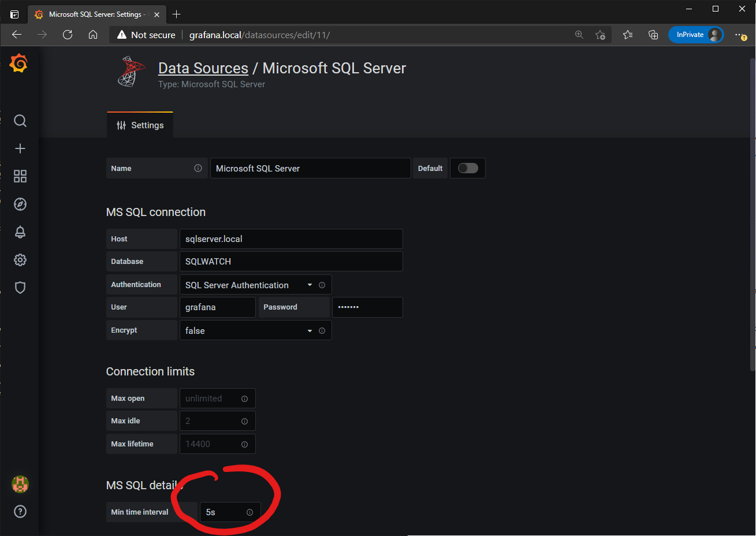This screenshot has height=536, width=756.
Task: Open Server Admin shield icon
Action: [20, 288]
